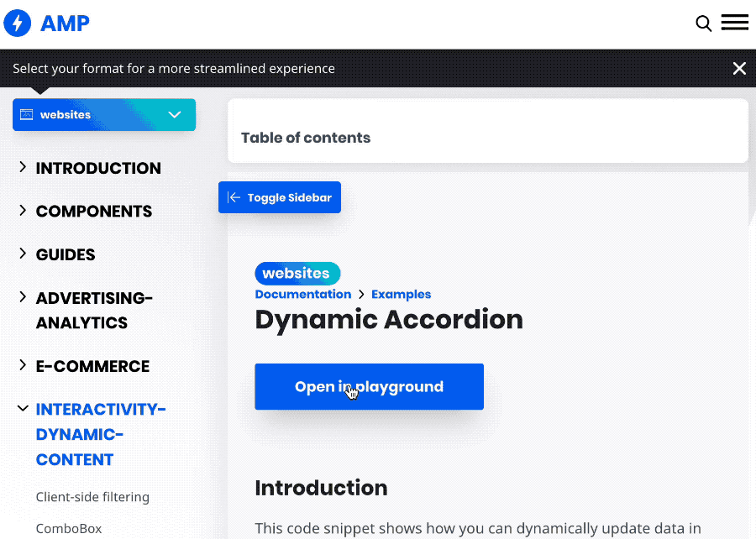Image resolution: width=756 pixels, height=539 pixels.
Task: Open the search magnifier icon
Action: pyautogui.click(x=703, y=24)
